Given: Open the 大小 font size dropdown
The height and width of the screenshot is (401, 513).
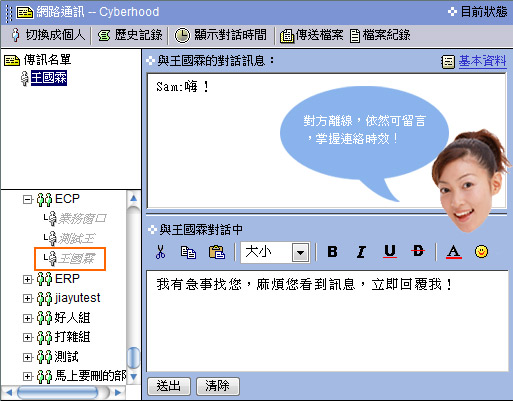Looking at the screenshot, I should click(301, 253).
